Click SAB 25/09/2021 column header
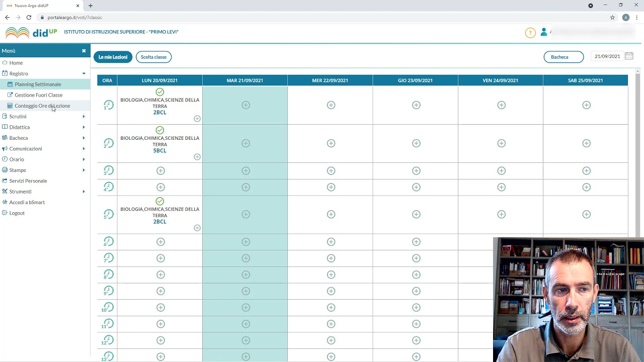The height and width of the screenshot is (362, 644). coord(586,80)
